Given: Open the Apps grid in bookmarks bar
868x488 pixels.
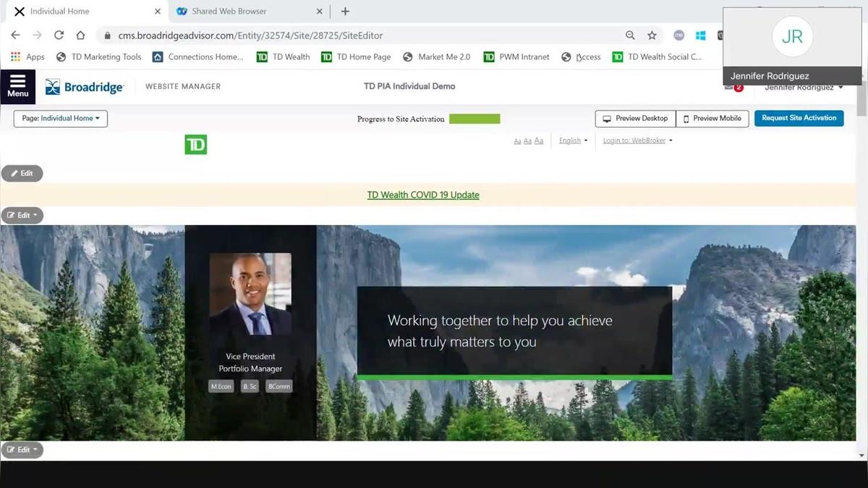Looking at the screenshot, I should pyautogui.click(x=27, y=56).
